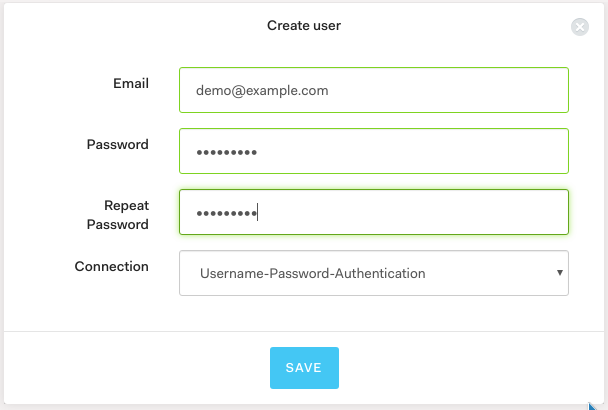
Task: Click the Email input field
Action: 374,90
